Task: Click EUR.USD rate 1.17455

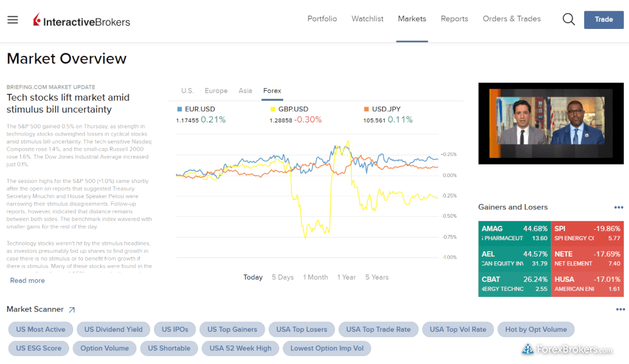Action: tap(187, 120)
